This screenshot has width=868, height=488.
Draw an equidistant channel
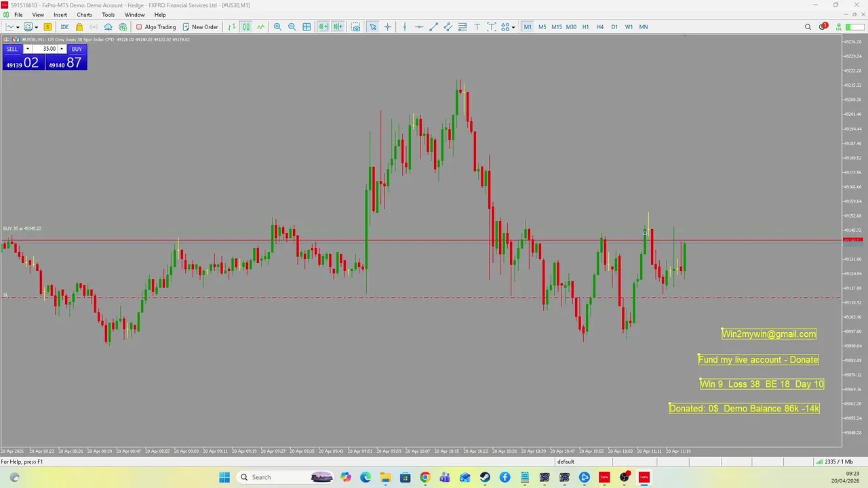tap(448, 27)
